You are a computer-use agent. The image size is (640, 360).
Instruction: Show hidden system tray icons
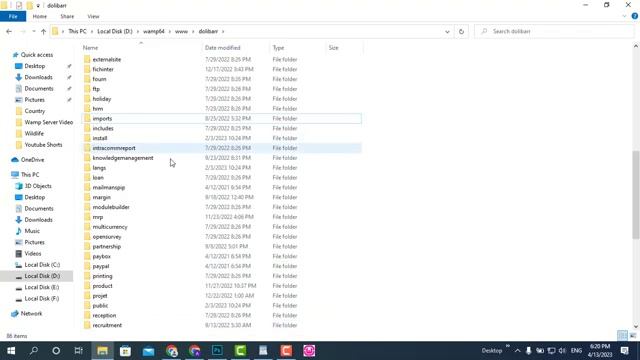click(x=518, y=351)
